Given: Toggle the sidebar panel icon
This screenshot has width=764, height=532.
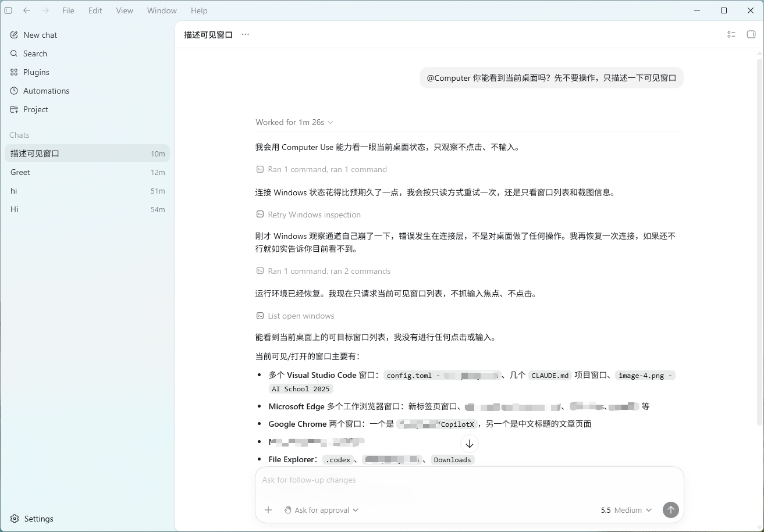Looking at the screenshot, I should 8,10.
